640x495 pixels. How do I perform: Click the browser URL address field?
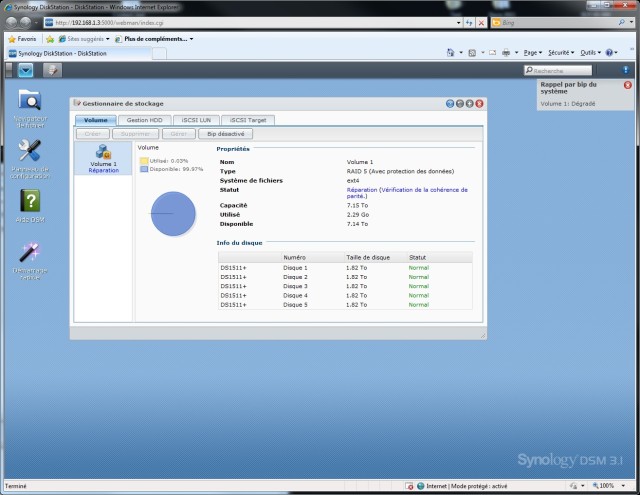tap(253, 23)
